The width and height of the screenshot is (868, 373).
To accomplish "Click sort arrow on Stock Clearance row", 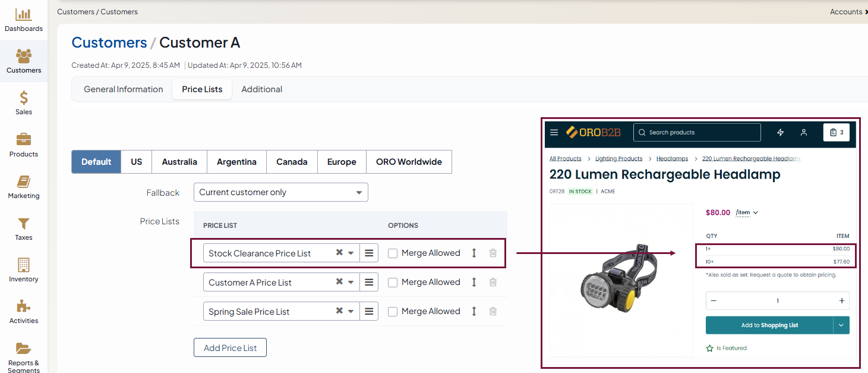I will coord(474,253).
